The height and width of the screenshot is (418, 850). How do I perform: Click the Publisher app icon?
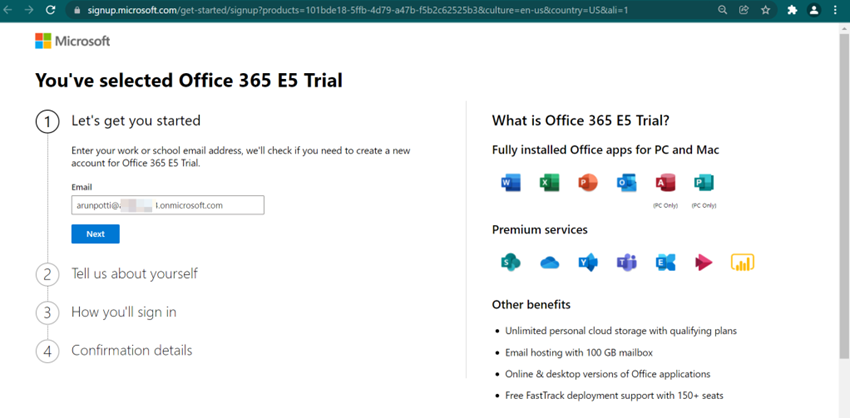704,183
